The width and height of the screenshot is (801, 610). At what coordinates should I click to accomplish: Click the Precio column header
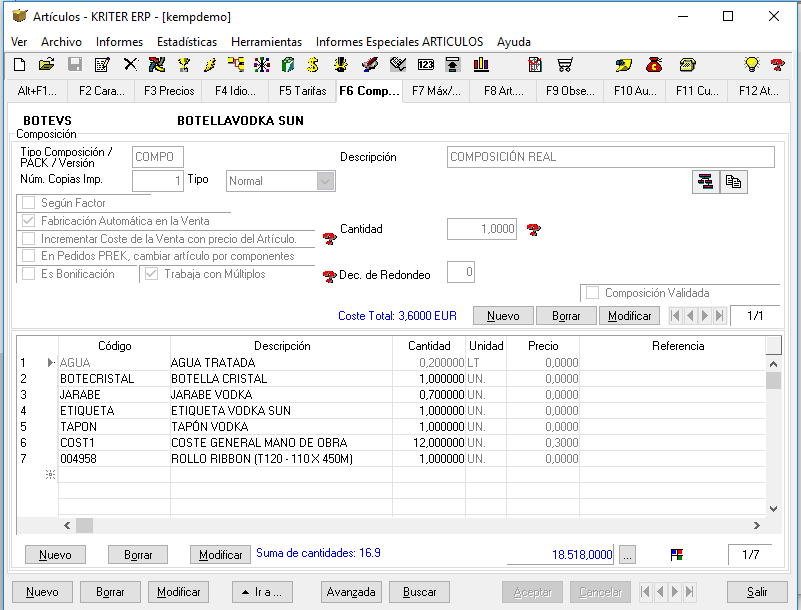[543, 346]
